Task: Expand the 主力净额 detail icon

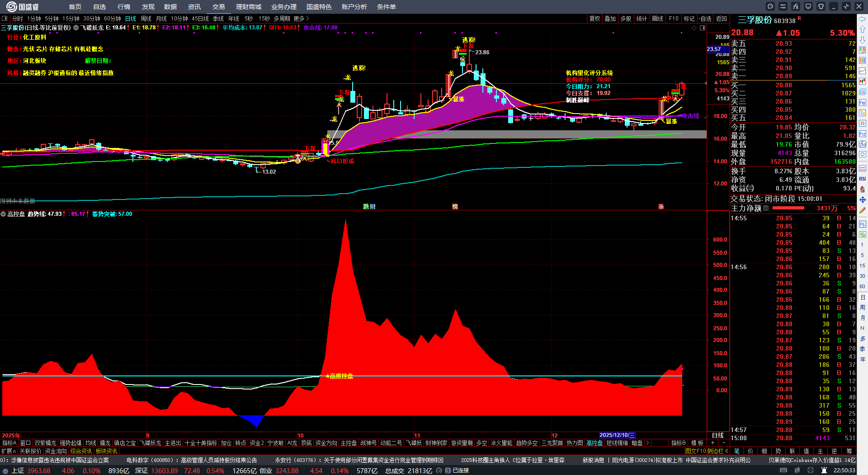Action: tap(766, 208)
